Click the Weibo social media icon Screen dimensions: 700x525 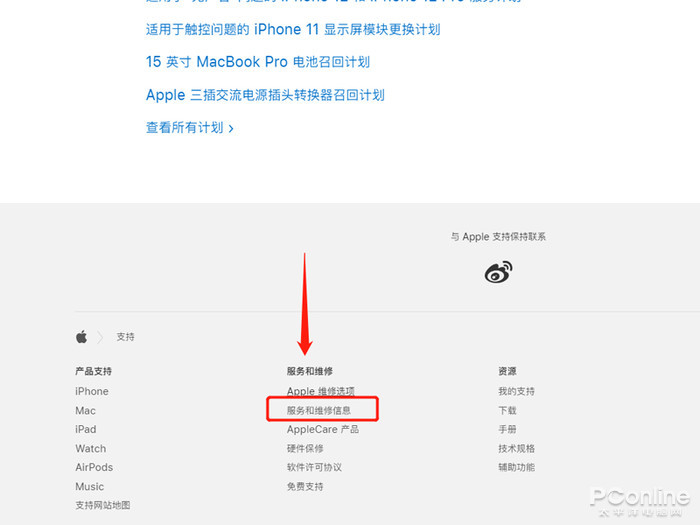[498, 272]
